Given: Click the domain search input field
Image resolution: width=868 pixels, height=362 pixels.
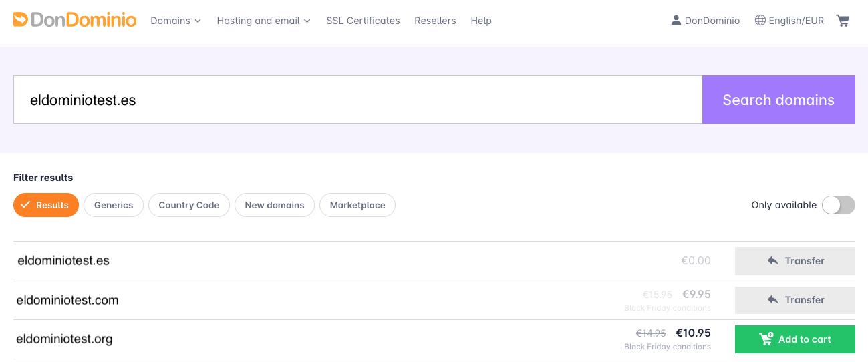Looking at the screenshot, I should [357, 100].
